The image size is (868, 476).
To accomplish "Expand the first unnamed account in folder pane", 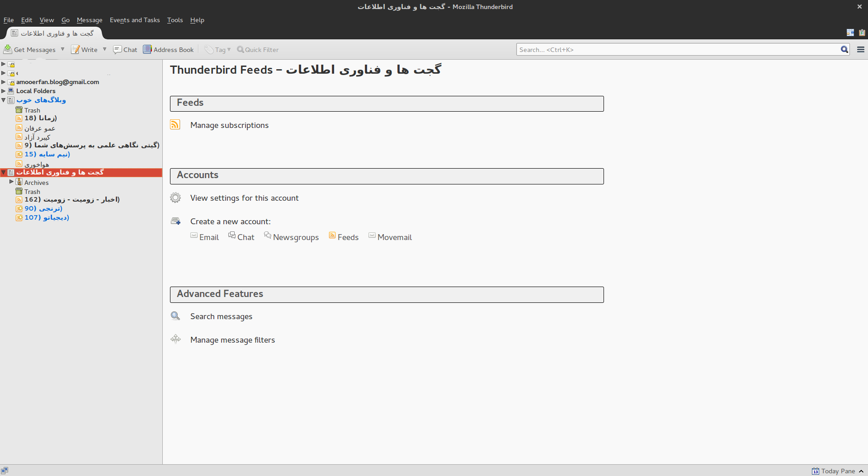I will tap(4, 64).
